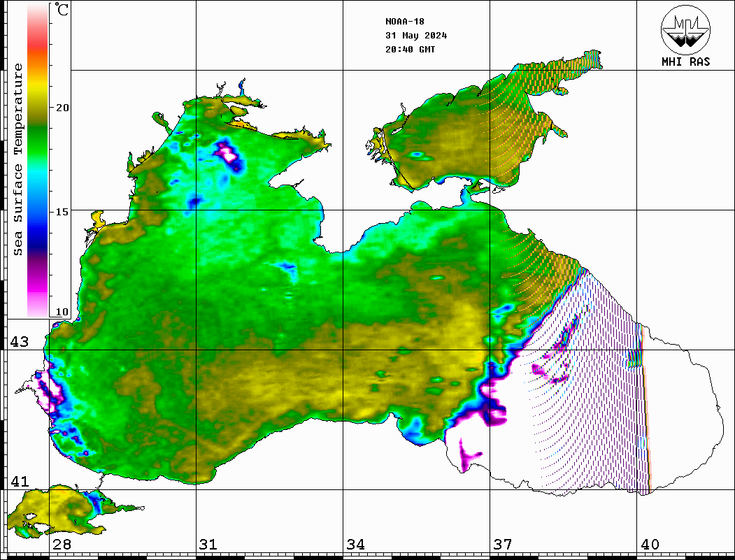Click the '31 May 2024' date text

(416, 36)
